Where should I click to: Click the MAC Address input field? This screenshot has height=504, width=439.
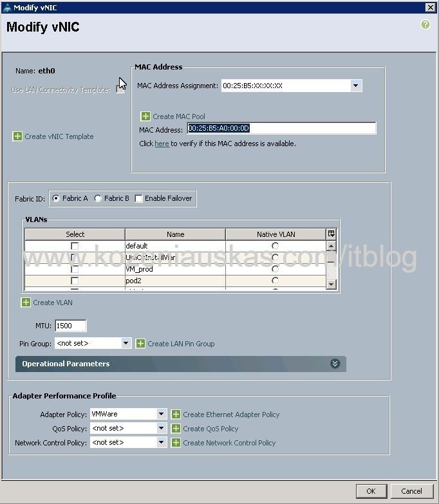tap(281, 128)
